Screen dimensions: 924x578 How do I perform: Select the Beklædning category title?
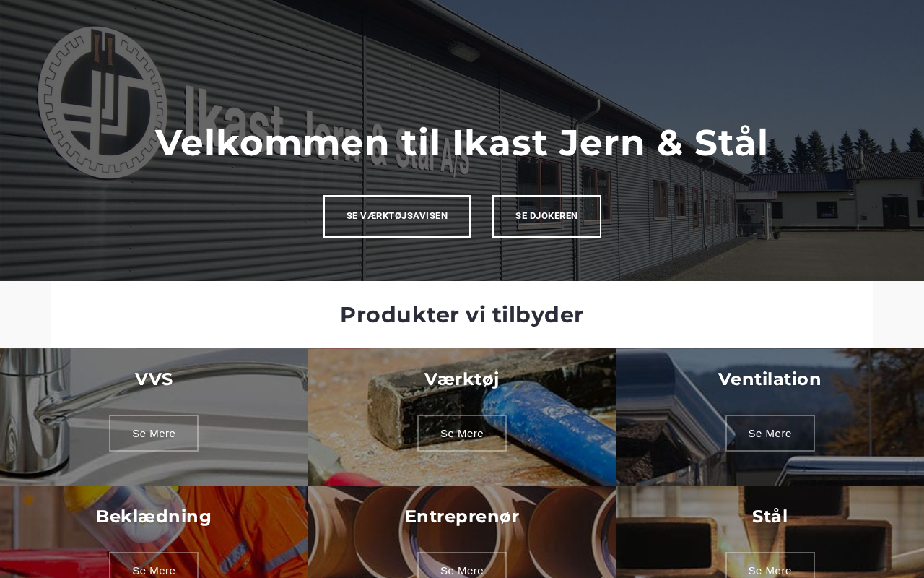(154, 517)
